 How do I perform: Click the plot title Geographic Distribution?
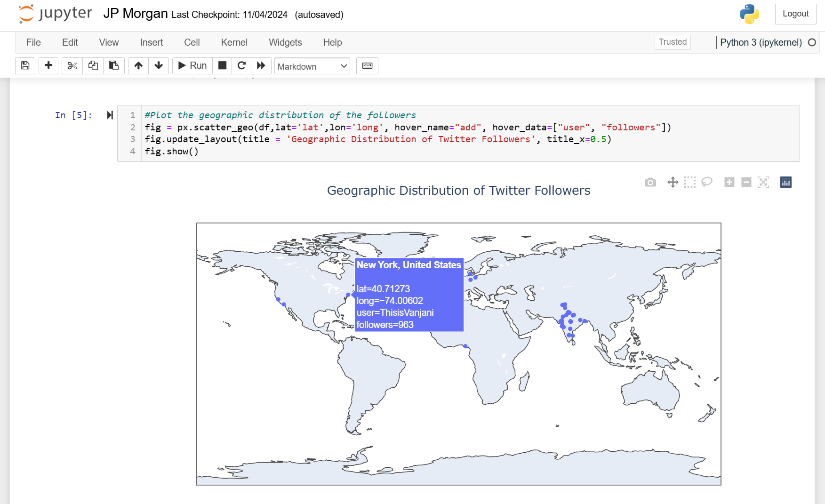(x=458, y=190)
